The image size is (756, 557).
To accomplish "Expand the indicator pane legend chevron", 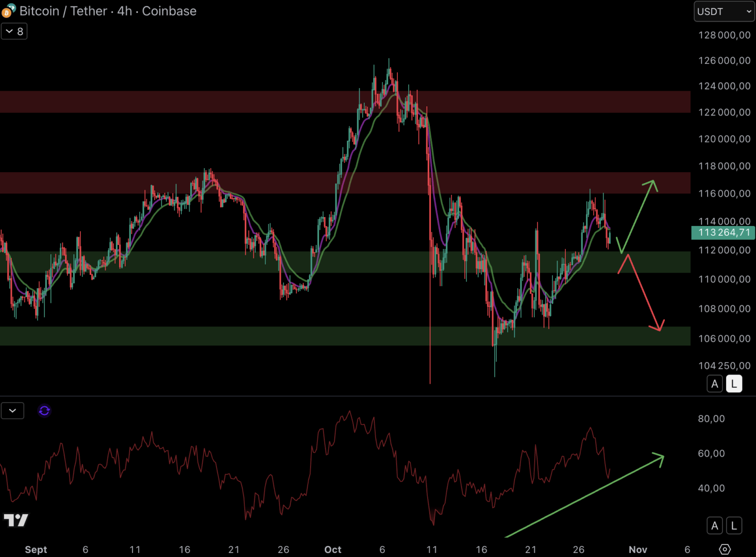I will point(12,411).
